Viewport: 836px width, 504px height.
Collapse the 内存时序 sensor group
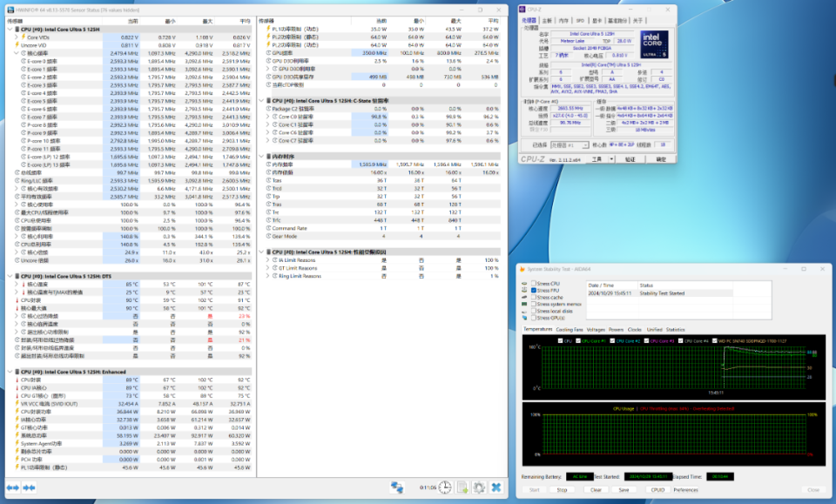pos(261,156)
